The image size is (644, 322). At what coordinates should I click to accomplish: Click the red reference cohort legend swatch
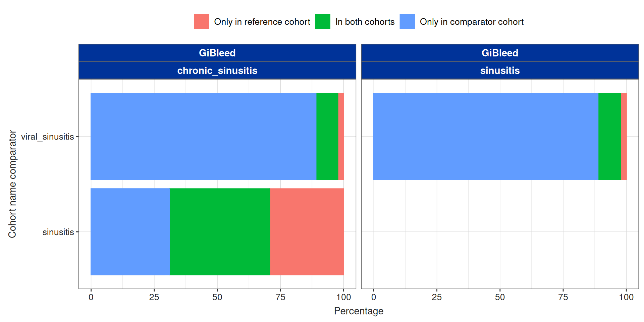201,21
